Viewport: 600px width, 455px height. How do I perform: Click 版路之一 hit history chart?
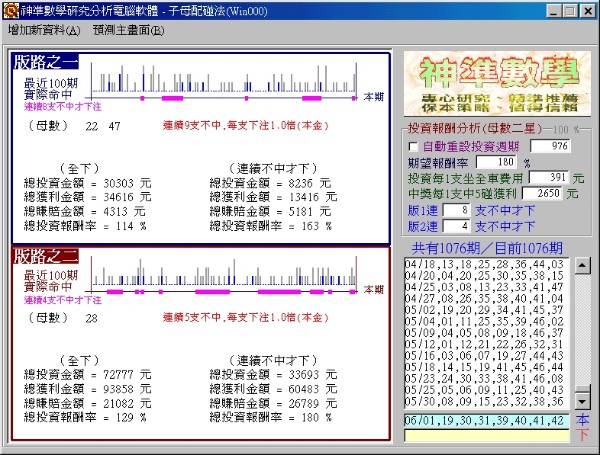point(224,82)
